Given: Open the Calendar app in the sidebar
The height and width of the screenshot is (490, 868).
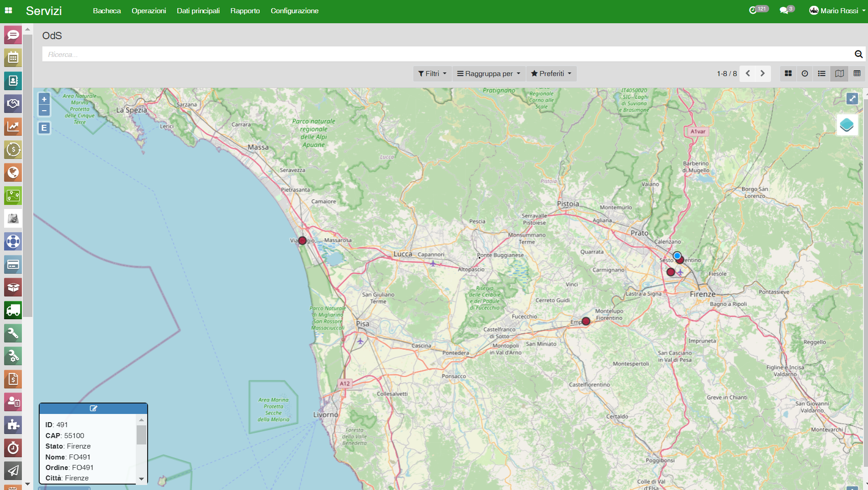Looking at the screenshot, I should tap(13, 58).
